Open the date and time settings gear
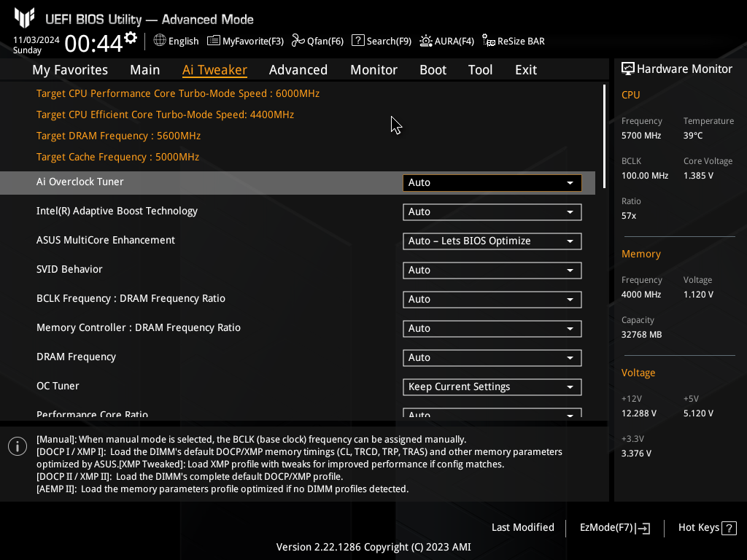The image size is (747, 560). [x=131, y=38]
